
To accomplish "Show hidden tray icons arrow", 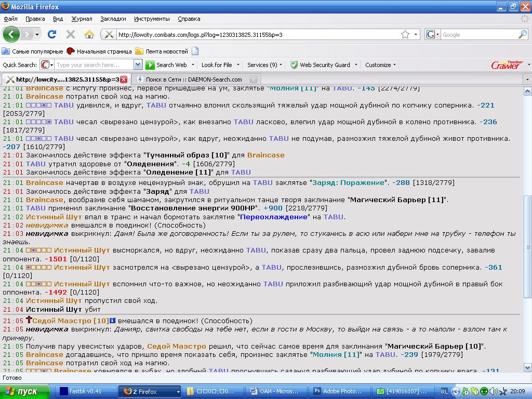I will [x=456, y=391].
